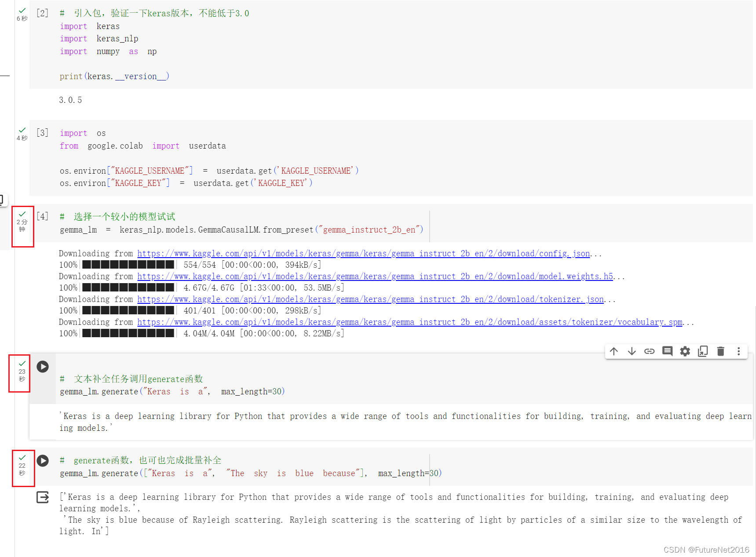Click the '3.0.5' version output

coord(70,100)
